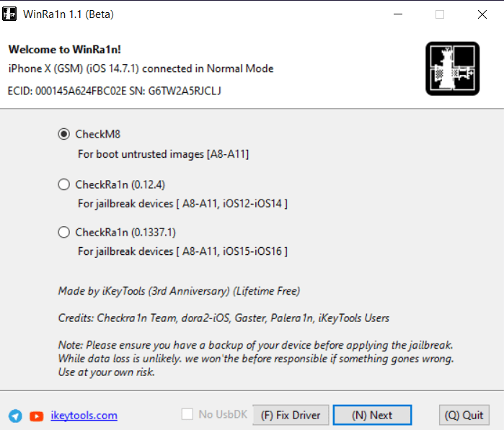
Task: Visit the ikeytools.com link
Action: [84, 416]
